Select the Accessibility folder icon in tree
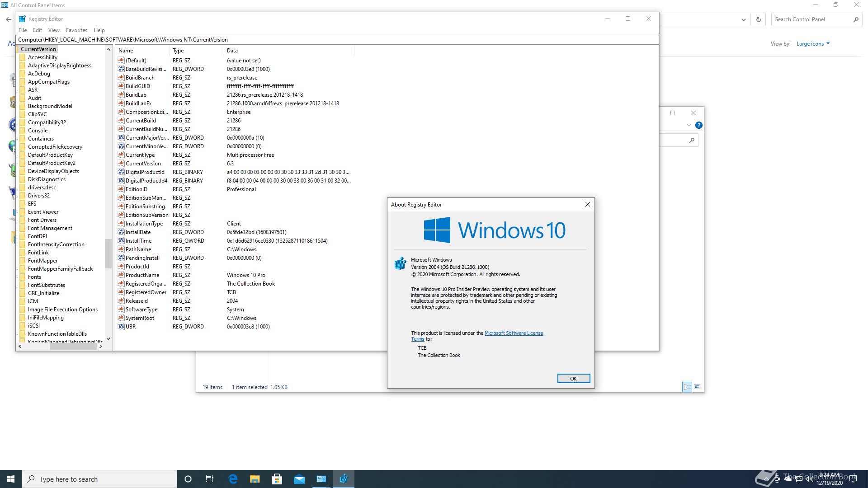 pos(22,57)
